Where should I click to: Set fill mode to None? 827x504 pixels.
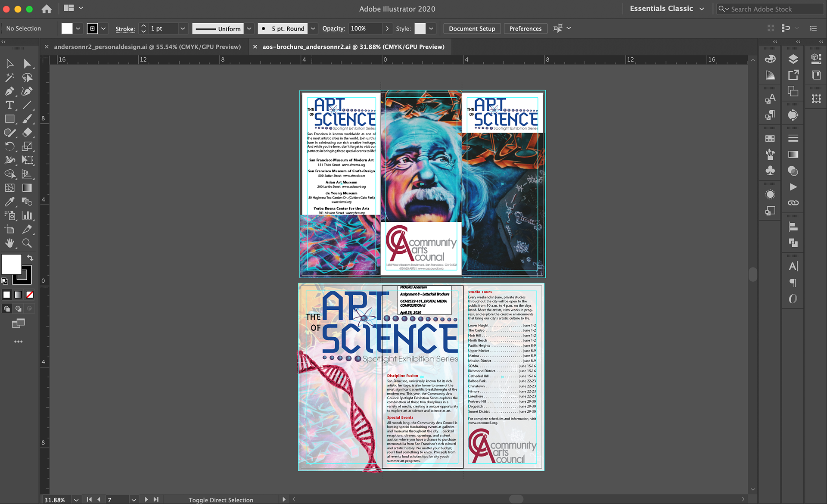[x=30, y=295]
